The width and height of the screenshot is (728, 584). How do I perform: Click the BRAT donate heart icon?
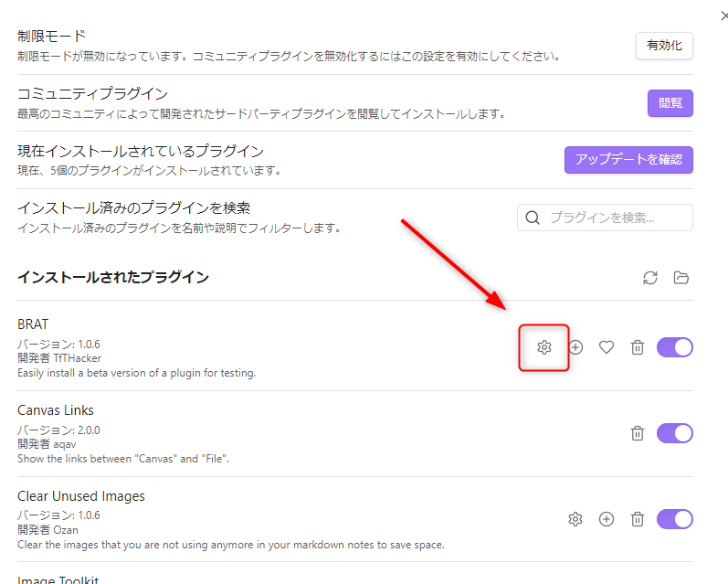(x=607, y=347)
